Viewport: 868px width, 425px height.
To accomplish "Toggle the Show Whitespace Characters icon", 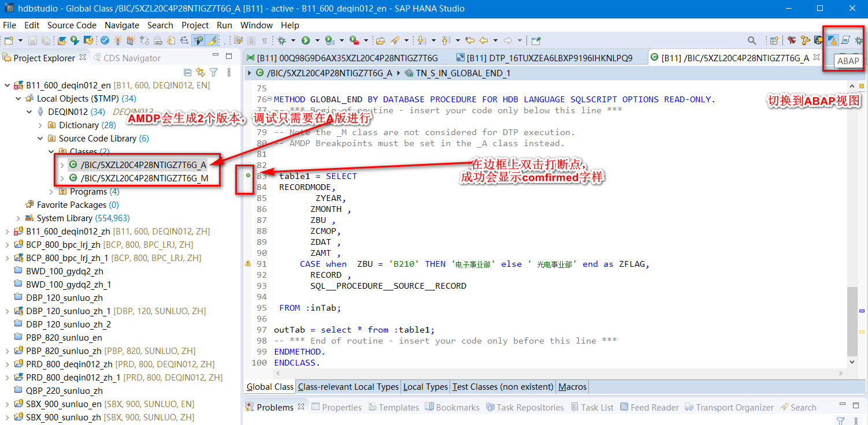I will [x=265, y=40].
